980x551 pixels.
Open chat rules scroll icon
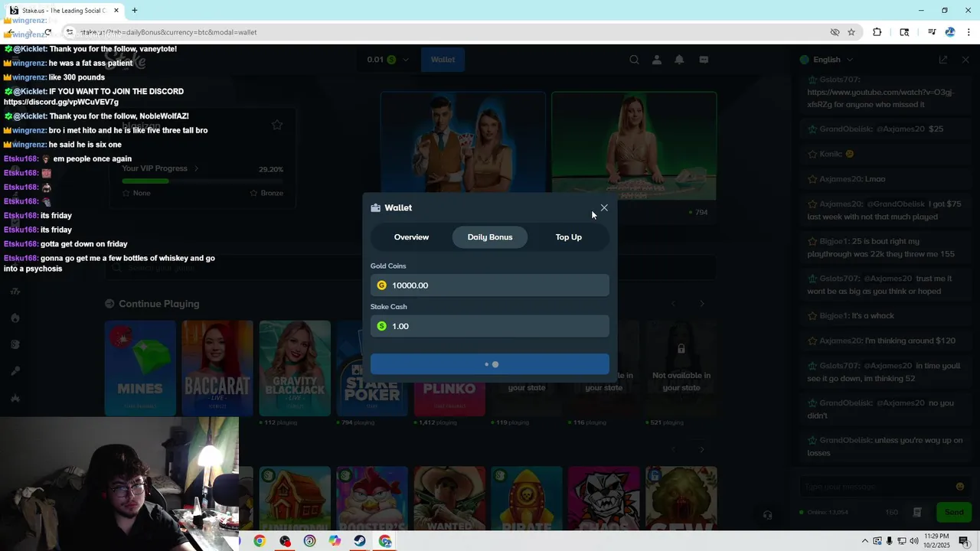917,513
